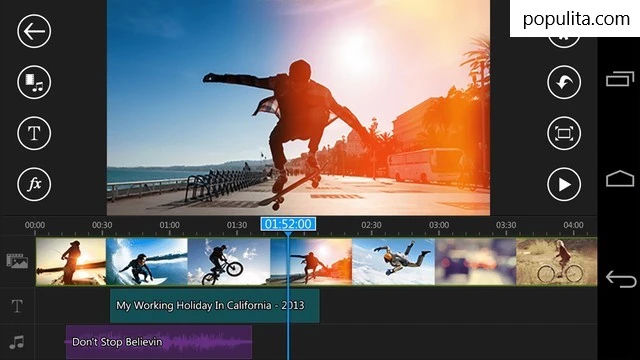The image size is (640, 360).
Task: Click the 00:30 mark on ruler
Action: (x=102, y=225)
